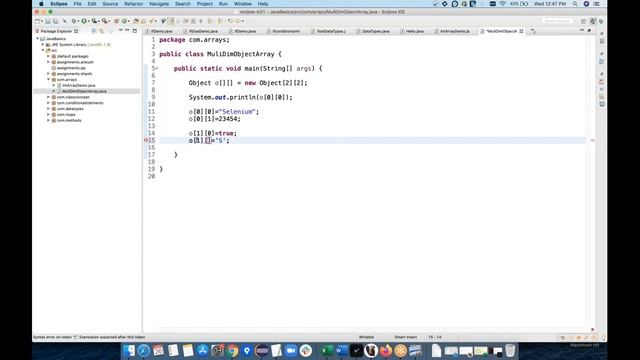Switch to Hello.java editor tab
This screenshot has height=360, width=640.
click(x=412, y=31)
